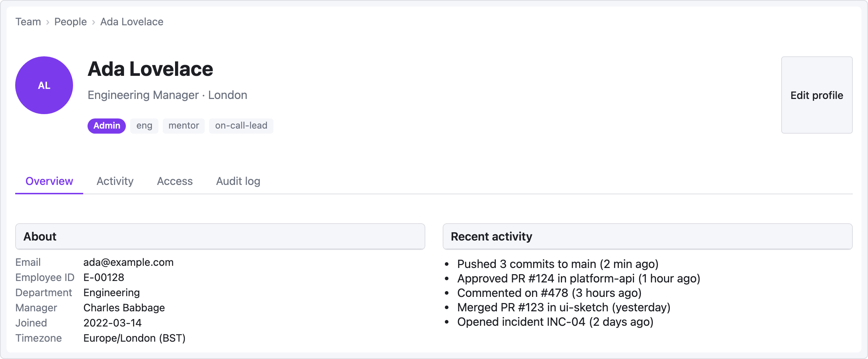The height and width of the screenshot is (359, 868).
Task: Click manager name Charles Babbage
Action: coord(124,308)
